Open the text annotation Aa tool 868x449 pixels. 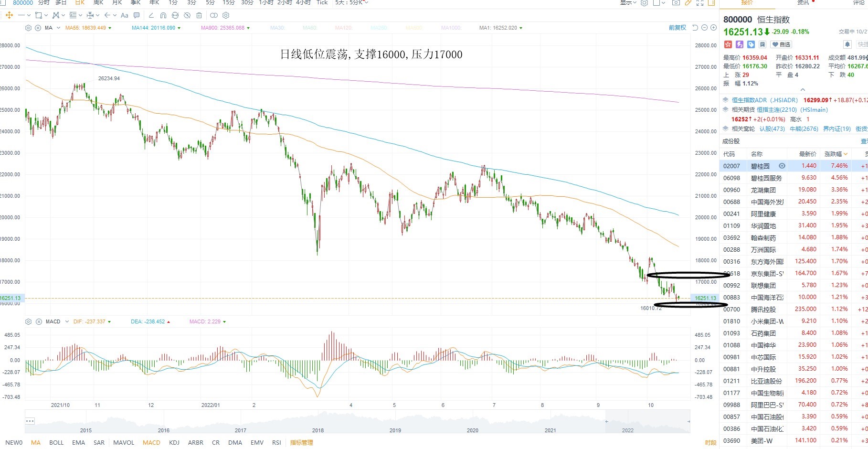coord(125,15)
